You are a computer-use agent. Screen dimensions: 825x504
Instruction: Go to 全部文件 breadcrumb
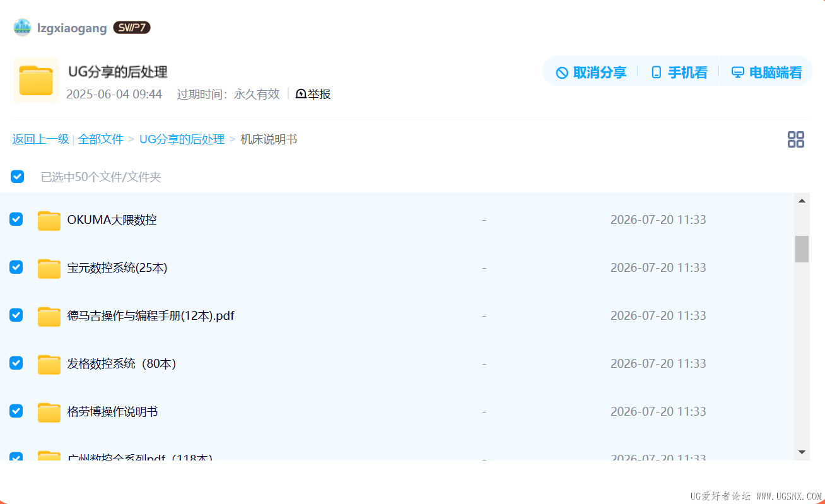point(101,139)
